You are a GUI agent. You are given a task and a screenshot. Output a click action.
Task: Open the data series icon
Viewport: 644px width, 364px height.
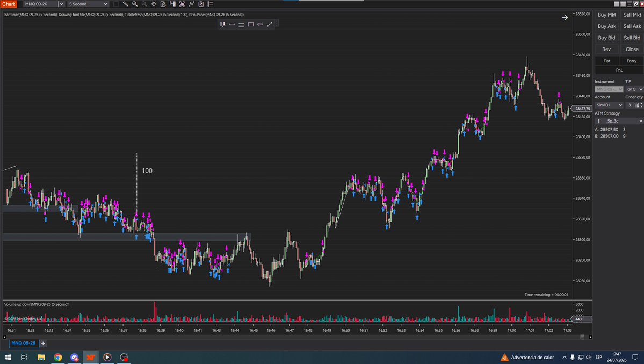[x=182, y=4]
